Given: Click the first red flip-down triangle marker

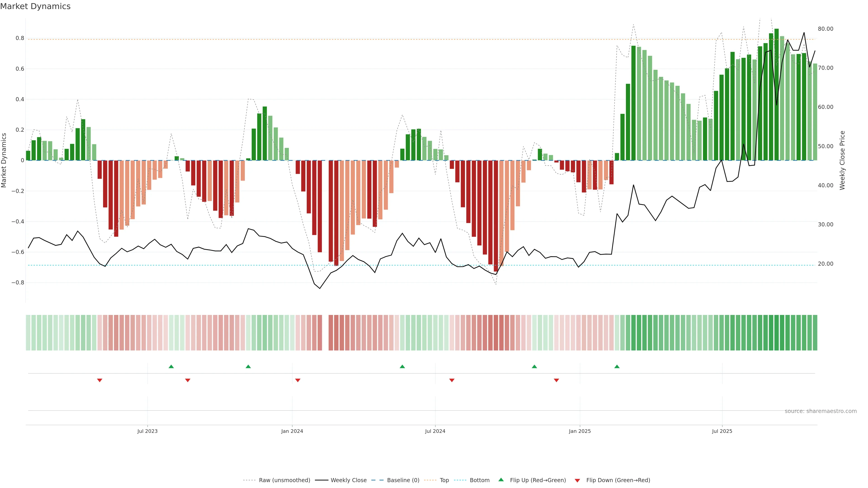Looking at the screenshot, I should click(100, 380).
